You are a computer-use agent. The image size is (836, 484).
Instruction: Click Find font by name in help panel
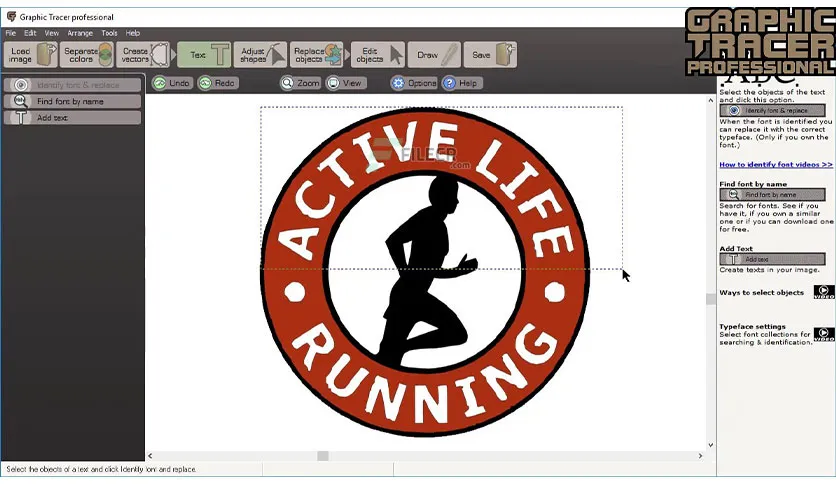772,195
